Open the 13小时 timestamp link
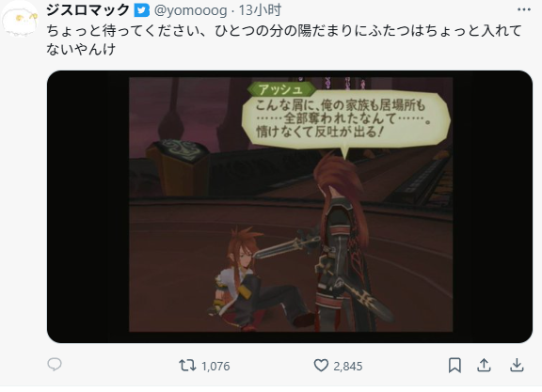Screen dimensions: 542x392 [x=260, y=10]
